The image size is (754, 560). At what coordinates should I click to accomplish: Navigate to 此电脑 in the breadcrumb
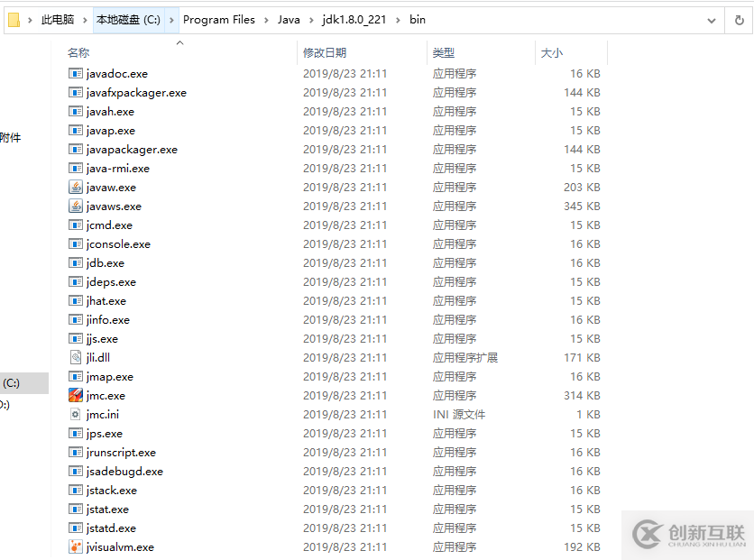(58, 20)
